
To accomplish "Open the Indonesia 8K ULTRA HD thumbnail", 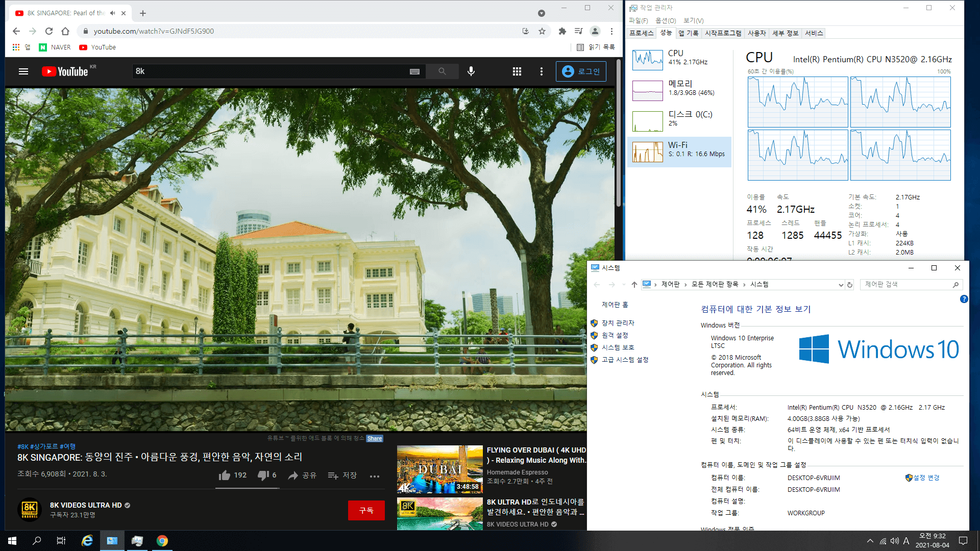I will tap(439, 514).
